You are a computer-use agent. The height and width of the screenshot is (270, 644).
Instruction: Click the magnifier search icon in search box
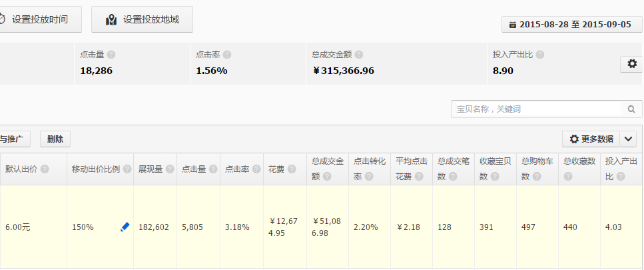click(x=631, y=109)
